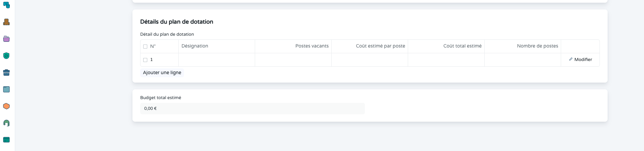Screen dimensions: 644x151
Task: Open the green card sidebar icon
Action: coord(6,140)
